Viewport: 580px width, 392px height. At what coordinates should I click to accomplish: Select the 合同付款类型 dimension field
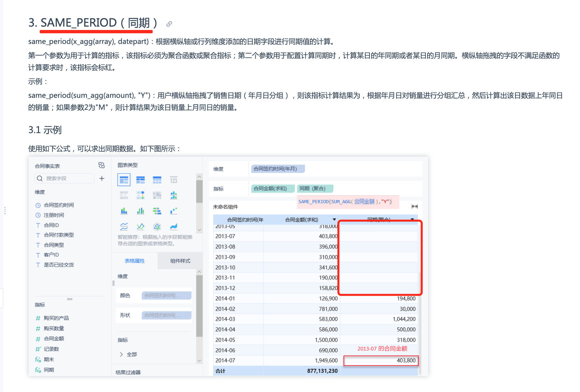[59, 235]
